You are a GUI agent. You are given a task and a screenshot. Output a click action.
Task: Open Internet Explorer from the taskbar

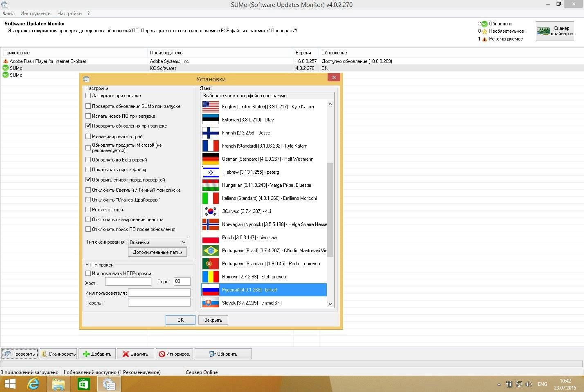[x=33, y=384]
